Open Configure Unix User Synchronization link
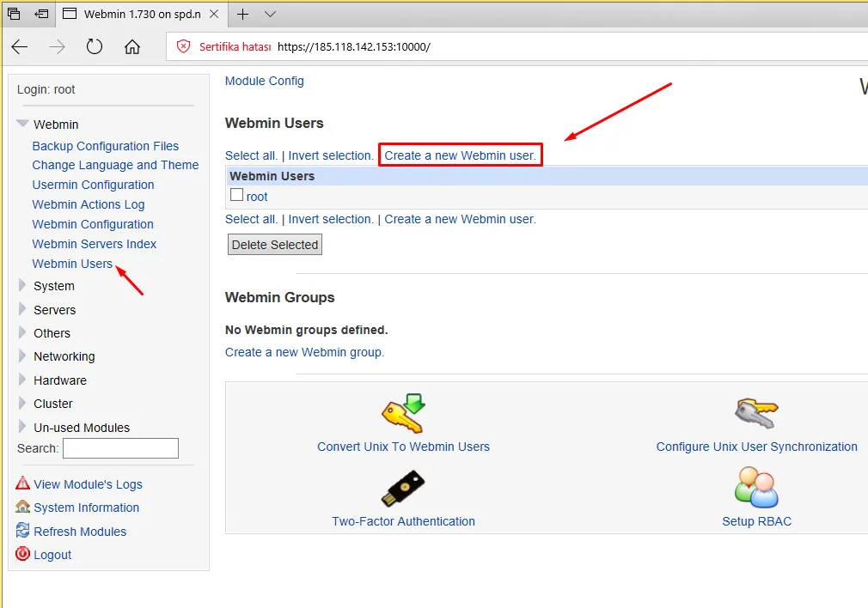The image size is (868, 608). coord(757,447)
